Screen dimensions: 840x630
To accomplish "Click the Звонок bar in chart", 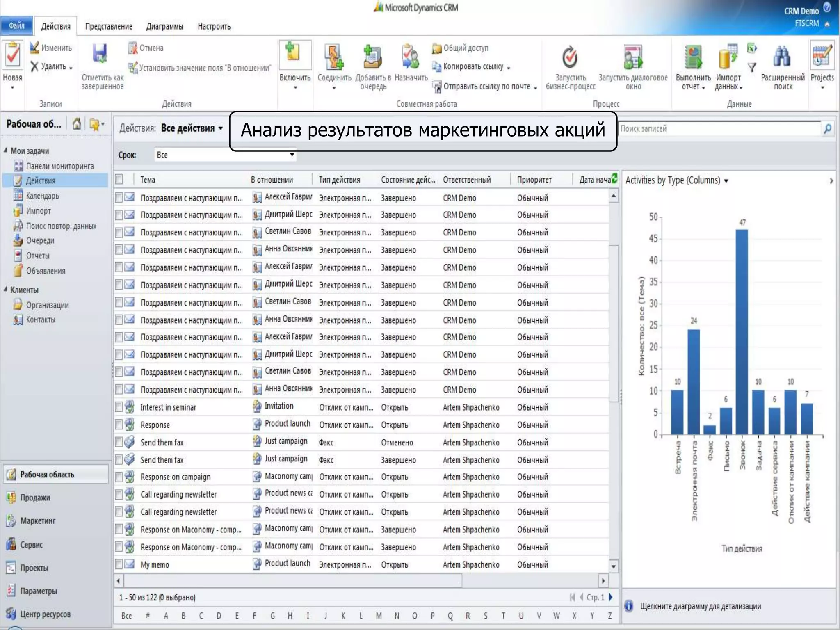I will point(742,331).
